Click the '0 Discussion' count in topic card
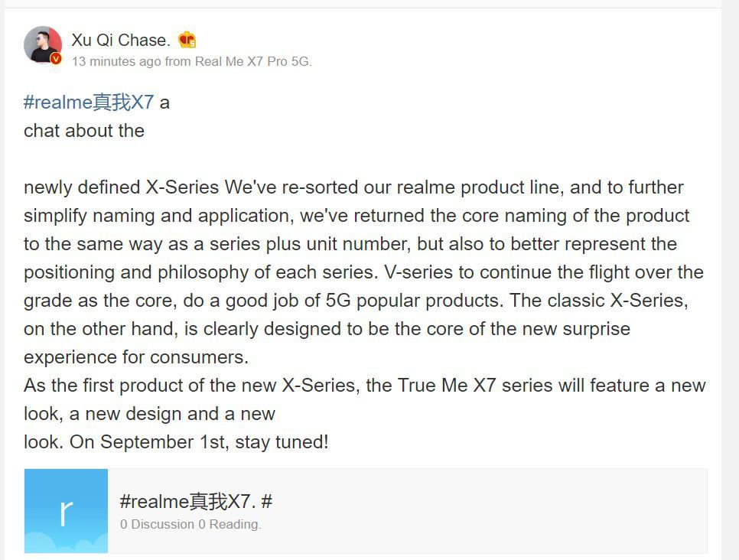Screen dimensions: 739x560 [157, 524]
